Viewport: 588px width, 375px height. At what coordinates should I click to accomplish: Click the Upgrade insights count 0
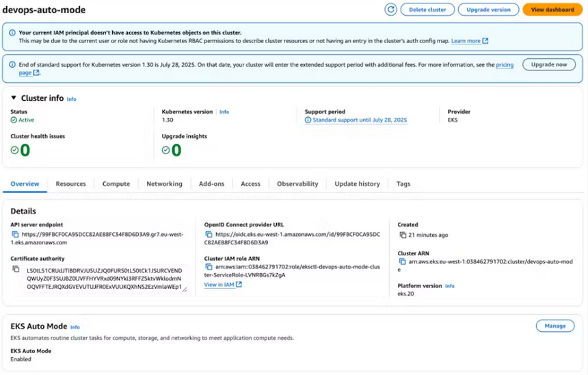coord(176,150)
